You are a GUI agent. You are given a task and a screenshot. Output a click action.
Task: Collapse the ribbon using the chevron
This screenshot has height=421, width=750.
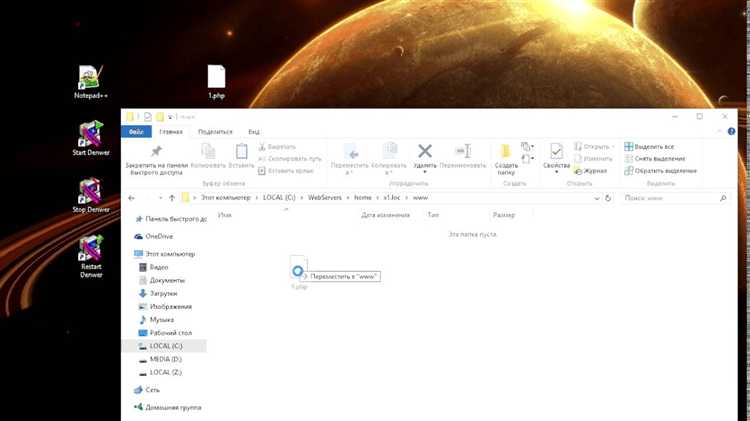[719, 131]
